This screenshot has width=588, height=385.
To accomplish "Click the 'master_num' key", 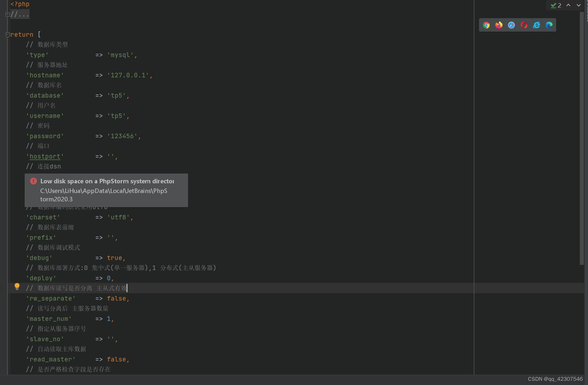I will (49, 319).
